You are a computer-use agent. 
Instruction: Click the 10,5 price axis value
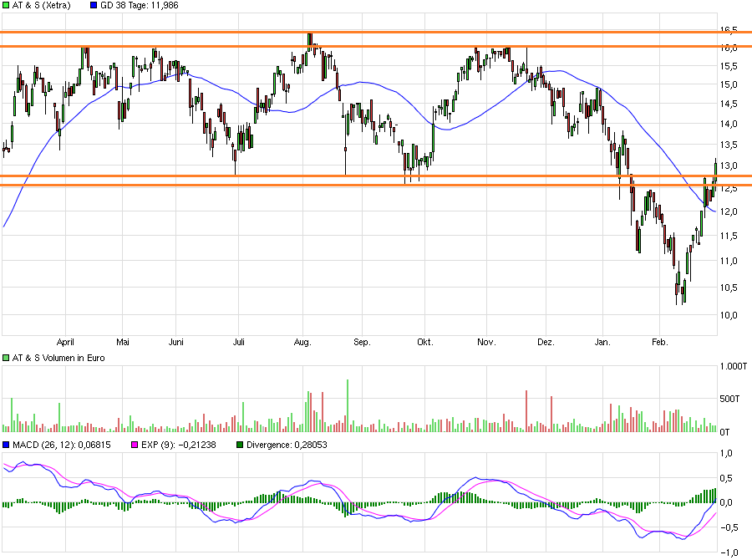(729, 288)
